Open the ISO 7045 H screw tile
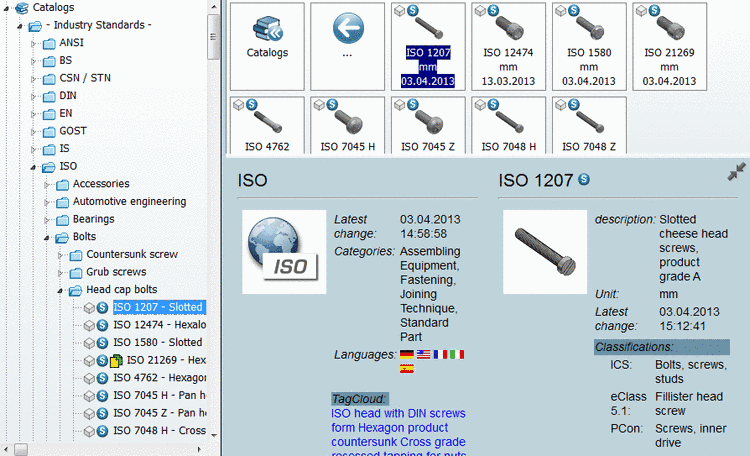750x456 pixels. [x=347, y=125]
